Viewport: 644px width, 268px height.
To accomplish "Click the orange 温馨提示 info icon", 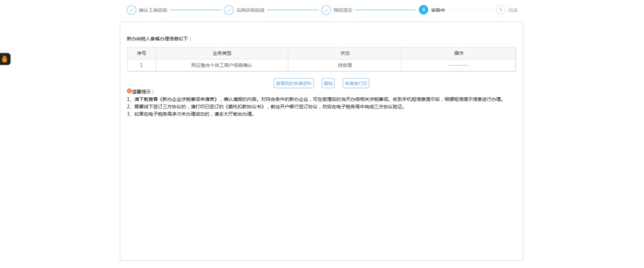I will pyautogui.click(x=129, y=91).
